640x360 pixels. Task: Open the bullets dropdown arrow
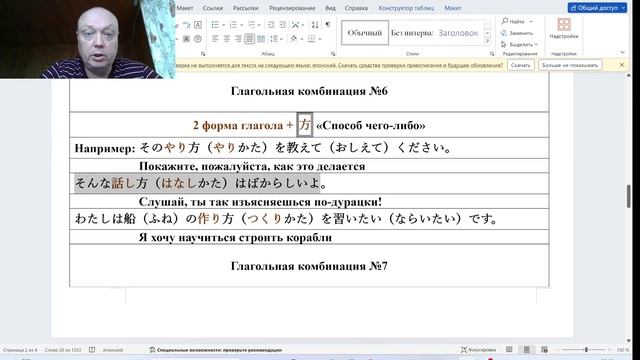point(224,25)
